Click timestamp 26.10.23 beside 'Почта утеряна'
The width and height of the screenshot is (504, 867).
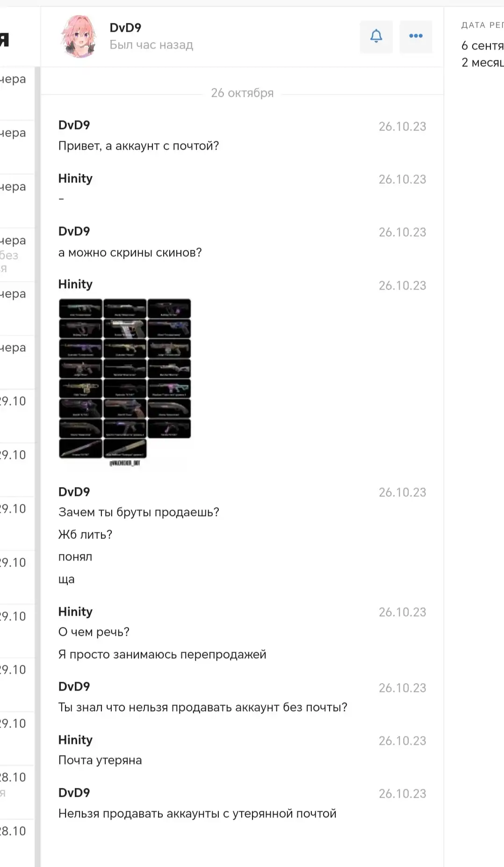point(403,741)
